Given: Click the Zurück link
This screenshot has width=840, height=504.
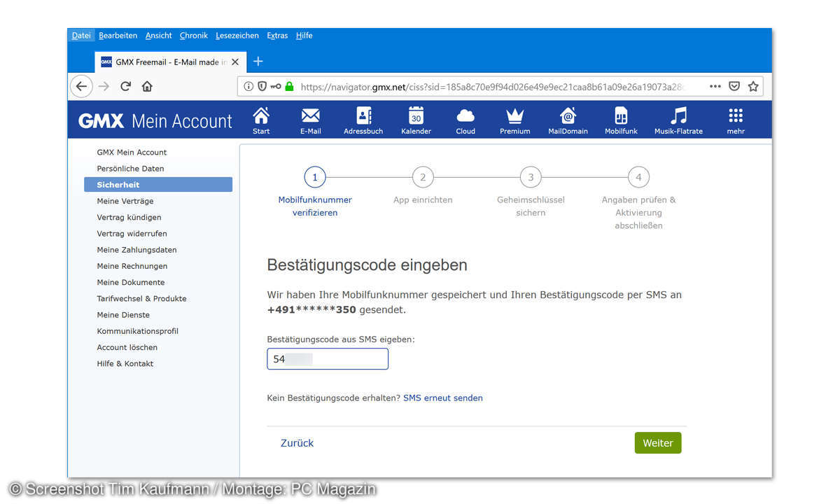Looking at the screenshot, I should pos(297,443).
